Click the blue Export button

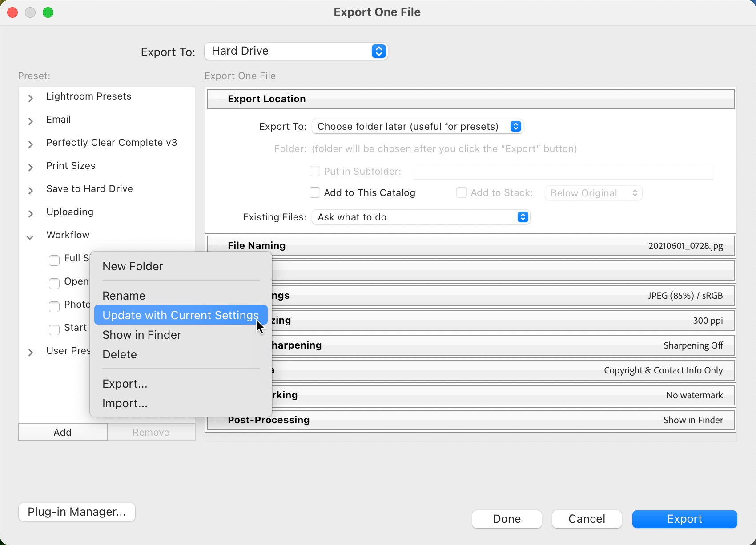point(684,519)
